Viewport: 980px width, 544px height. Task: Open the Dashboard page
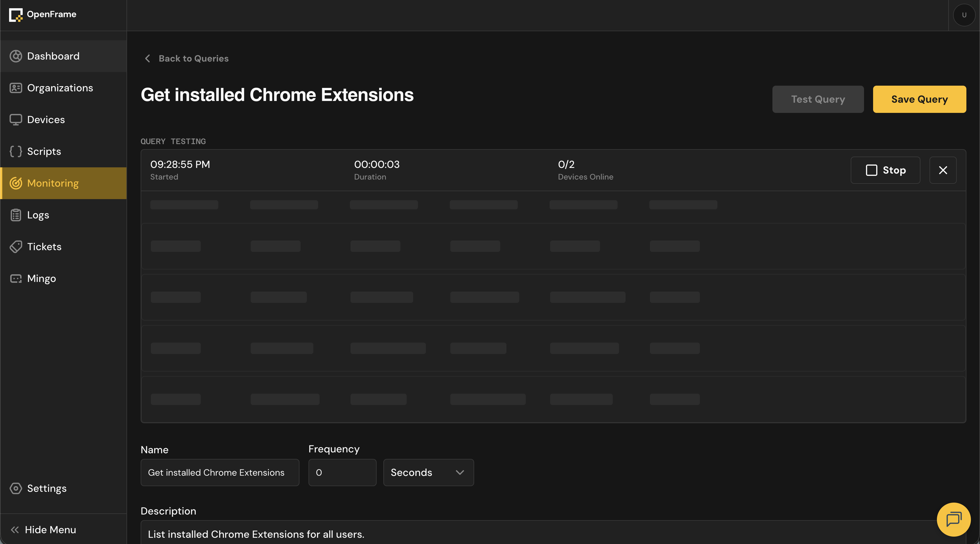pyautogui.click(x=63, y=56)
